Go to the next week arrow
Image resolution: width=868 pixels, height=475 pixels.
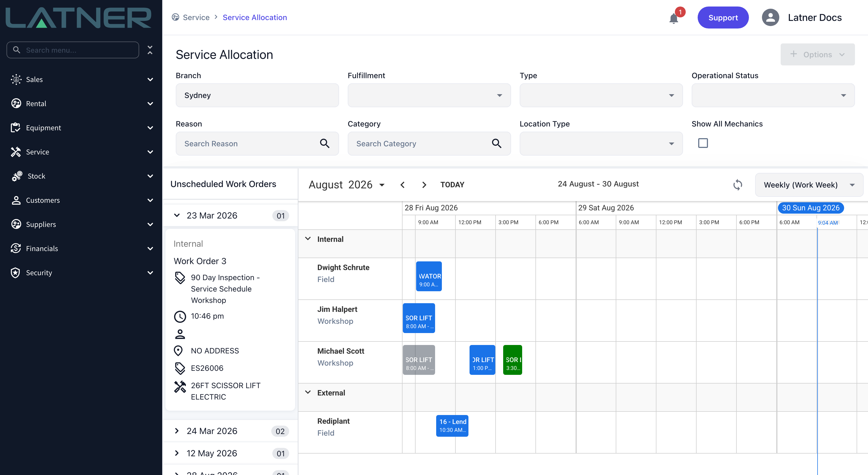click(x=424, y=185)
